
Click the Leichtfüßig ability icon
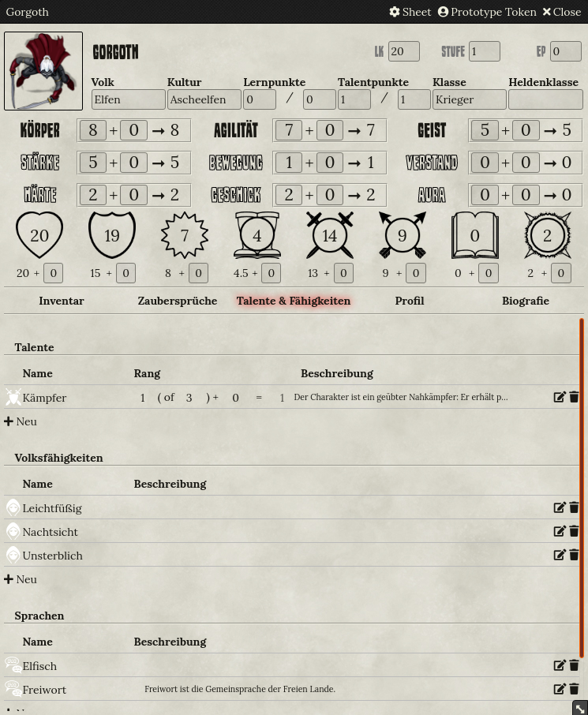13,508
